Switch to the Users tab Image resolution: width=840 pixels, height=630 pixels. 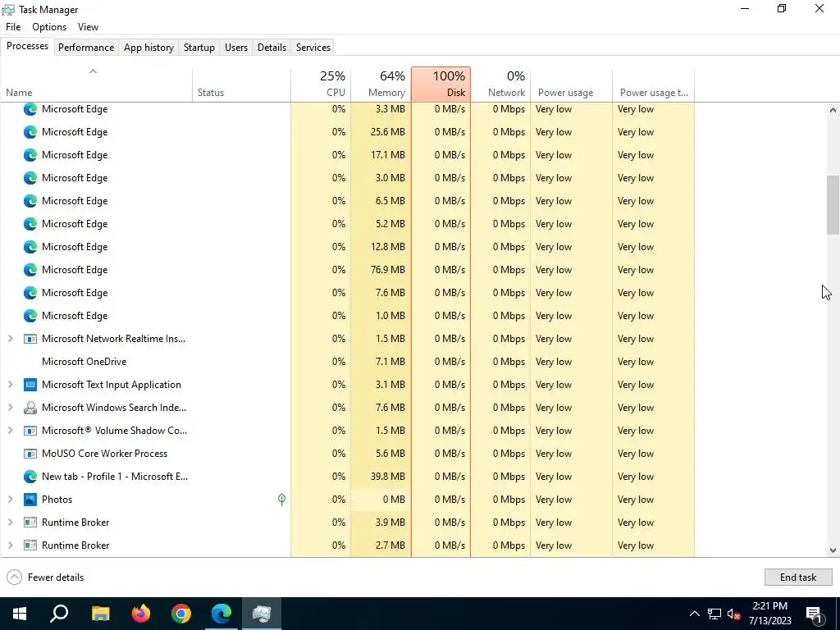[236, 47]
